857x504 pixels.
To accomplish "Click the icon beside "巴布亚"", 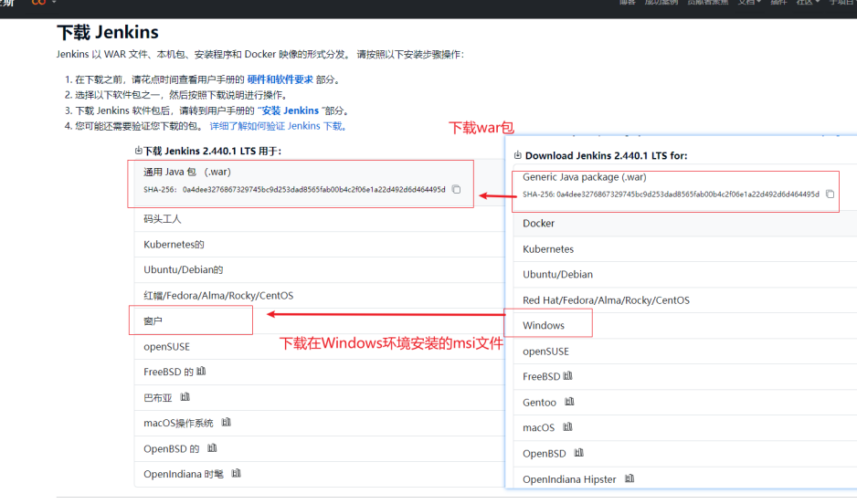I will point(185,397).
